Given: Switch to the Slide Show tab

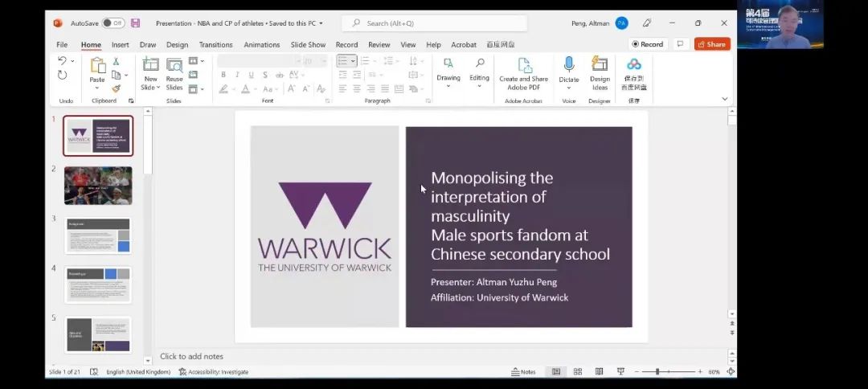Looking at the screenshot, I should 309,44.
